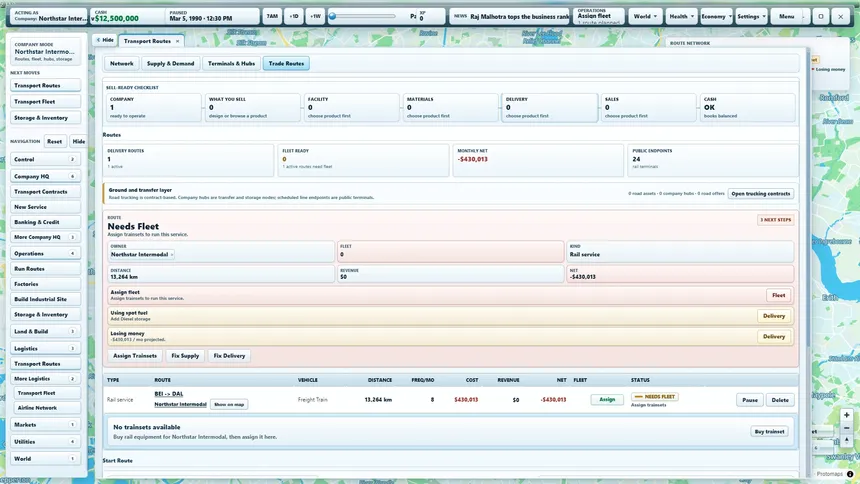Screen dimensions: 860x484
Task: Hide the panel using Hide arrow button
Action: click(104, 40)
